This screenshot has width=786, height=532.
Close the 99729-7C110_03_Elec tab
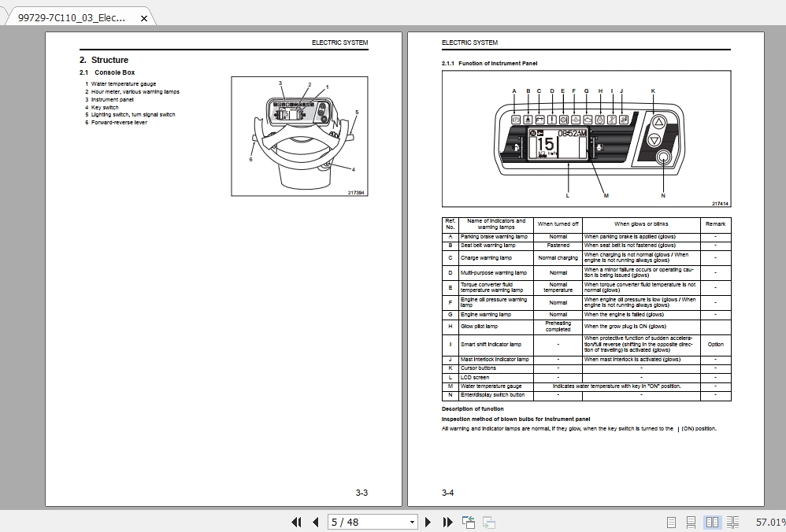(143, 17)
